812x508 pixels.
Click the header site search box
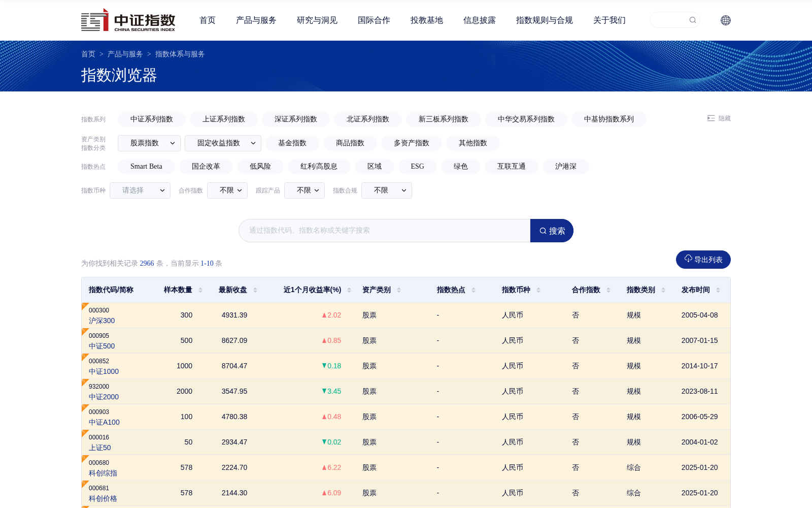[x=675, y=20]
